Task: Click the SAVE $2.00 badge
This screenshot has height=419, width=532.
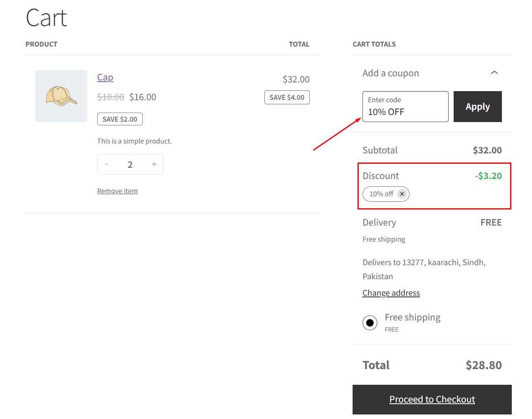Action: click(x=120, y=119)
